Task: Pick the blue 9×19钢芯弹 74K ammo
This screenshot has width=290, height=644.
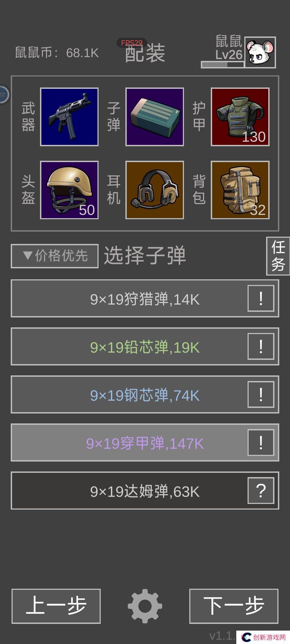Action: [145, 394]
